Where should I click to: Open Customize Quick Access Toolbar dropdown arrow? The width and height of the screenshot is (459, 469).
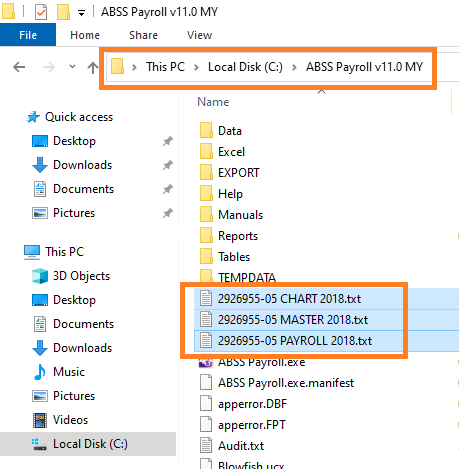tap(81, 13)
